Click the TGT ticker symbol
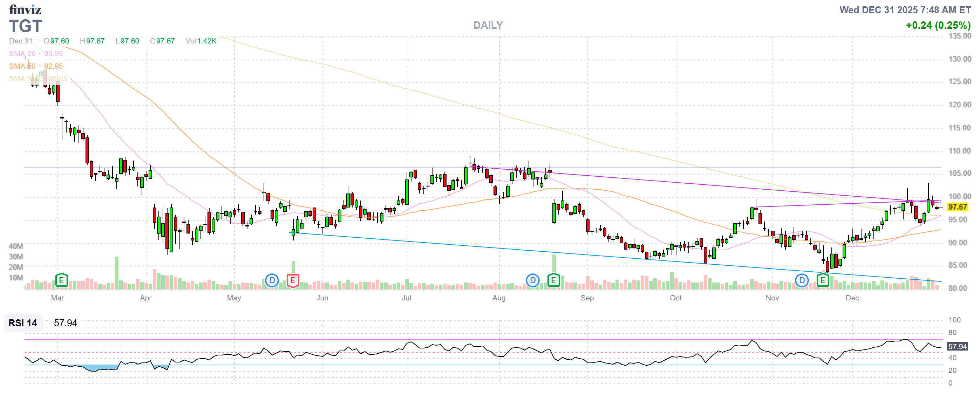 [25, 26]
